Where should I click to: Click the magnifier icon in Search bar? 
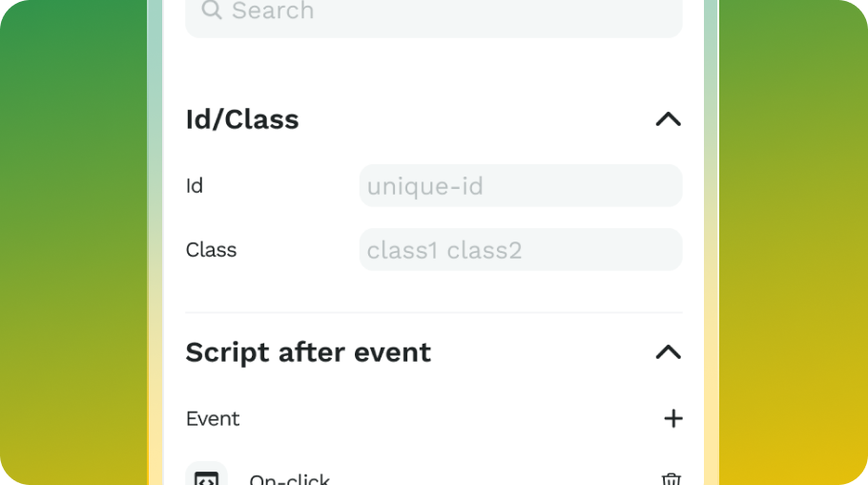[212, 10]
